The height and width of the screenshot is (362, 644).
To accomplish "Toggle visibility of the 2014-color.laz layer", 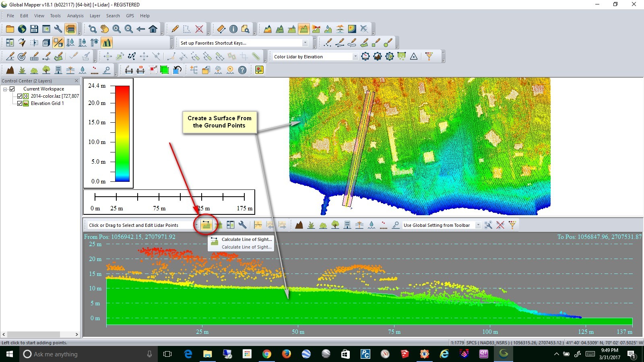I will (19, 96).
